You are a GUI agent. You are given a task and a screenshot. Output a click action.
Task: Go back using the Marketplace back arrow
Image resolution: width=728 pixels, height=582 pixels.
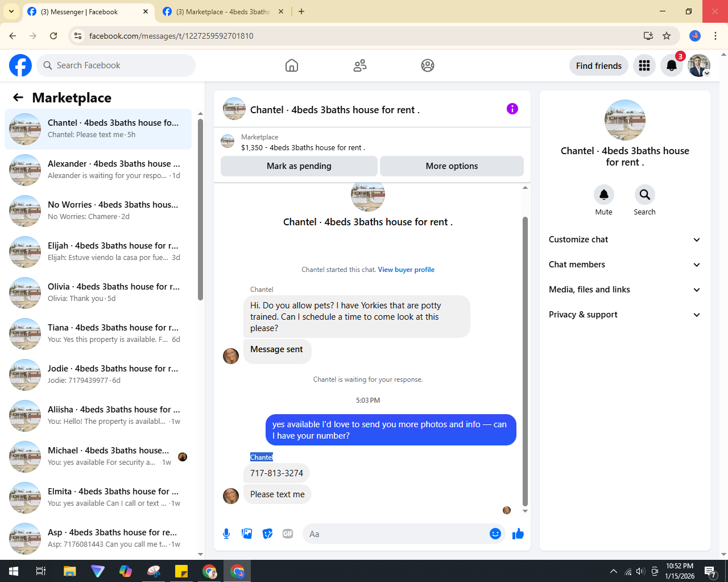point(18,97)
